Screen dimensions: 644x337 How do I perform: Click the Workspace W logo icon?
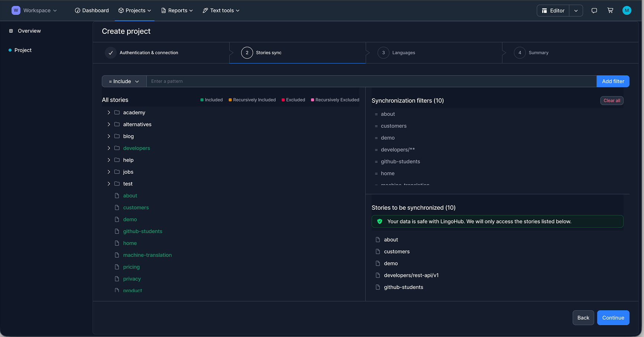[16, 10]
